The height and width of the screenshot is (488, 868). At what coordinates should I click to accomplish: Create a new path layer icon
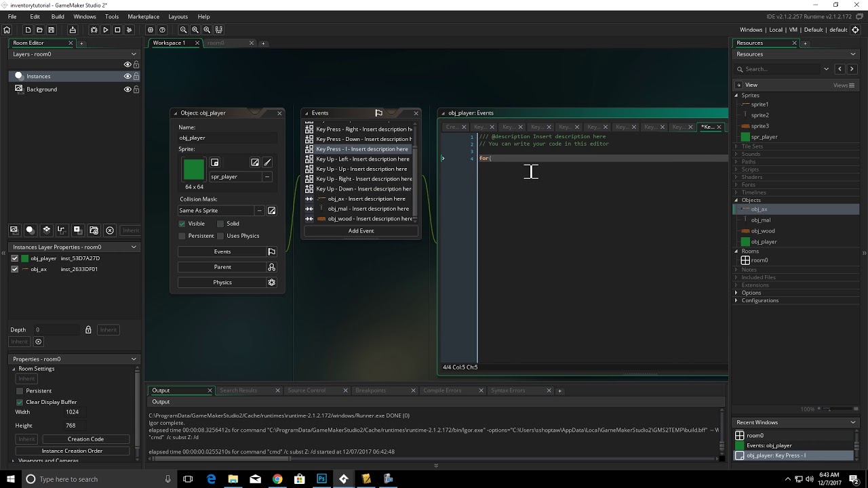point(62,230)
